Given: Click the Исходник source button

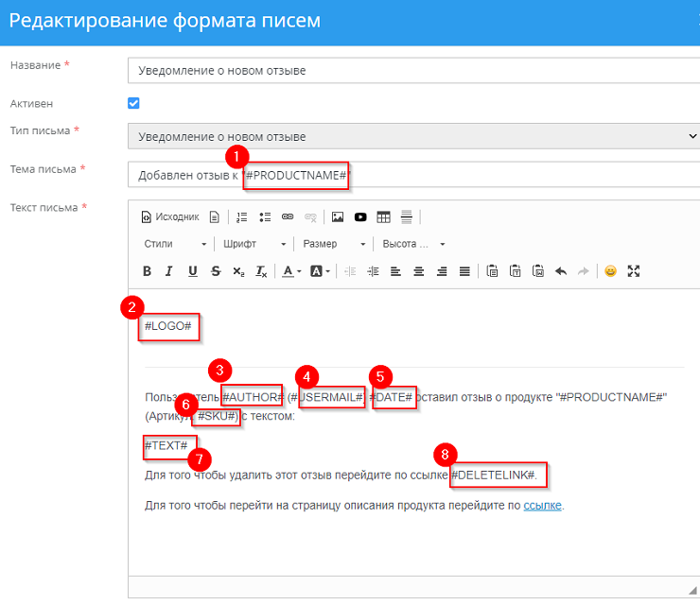Looking at the screenshot, I should 170,216.
